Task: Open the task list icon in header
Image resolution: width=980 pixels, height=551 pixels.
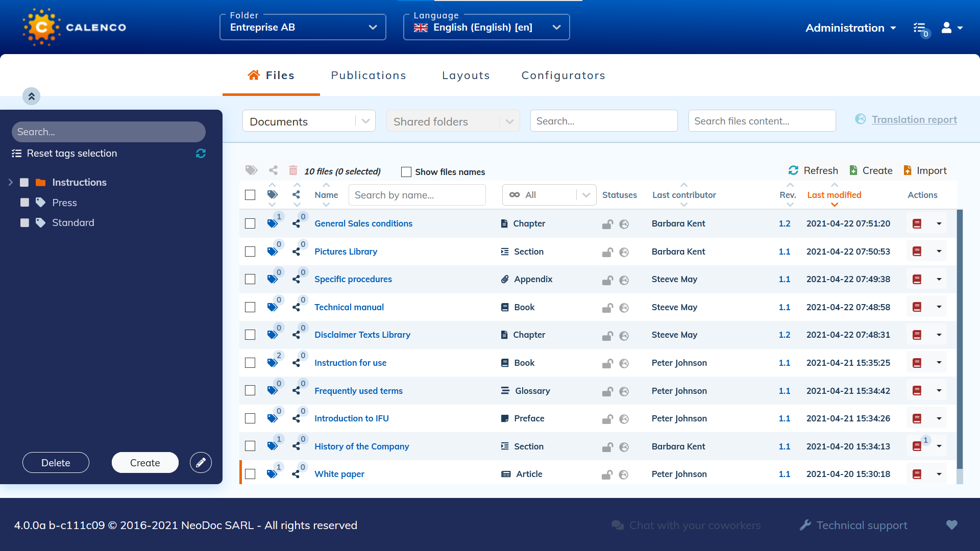Action: click(920, 28)
